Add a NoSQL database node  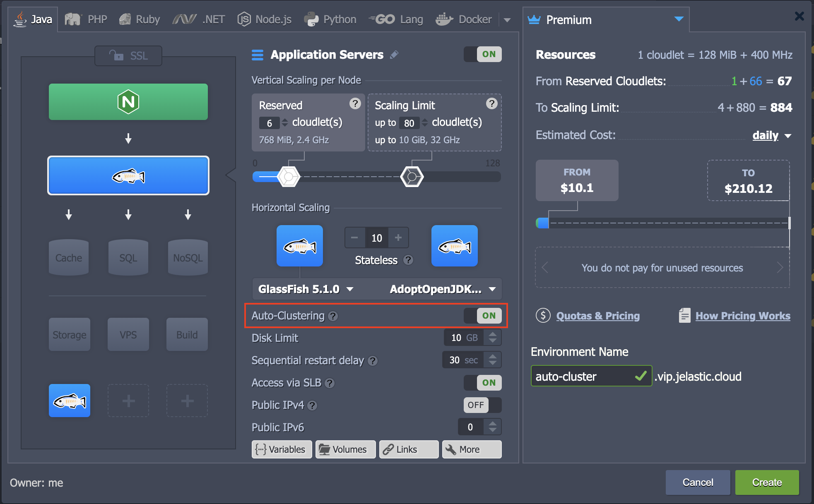(188, 257)
